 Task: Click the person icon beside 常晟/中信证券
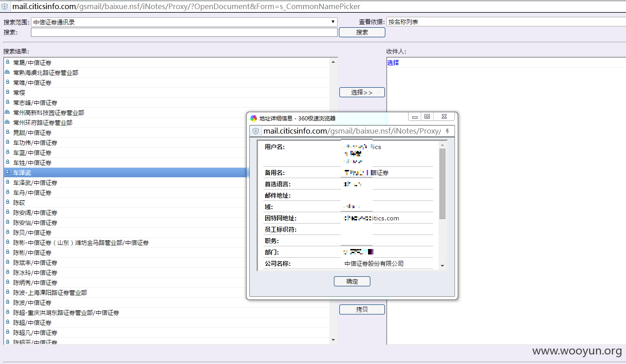pyautogui.click(x=7, y=62)
